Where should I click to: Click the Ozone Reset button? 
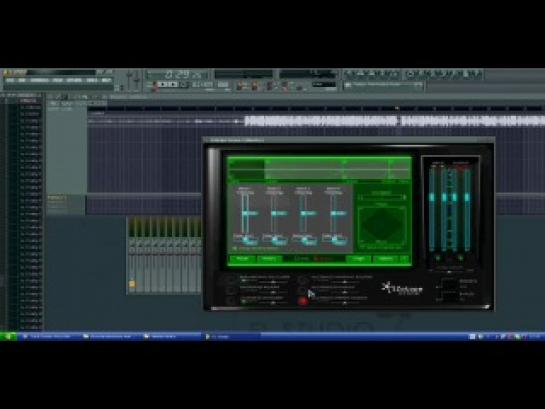[x=242, y=259]
